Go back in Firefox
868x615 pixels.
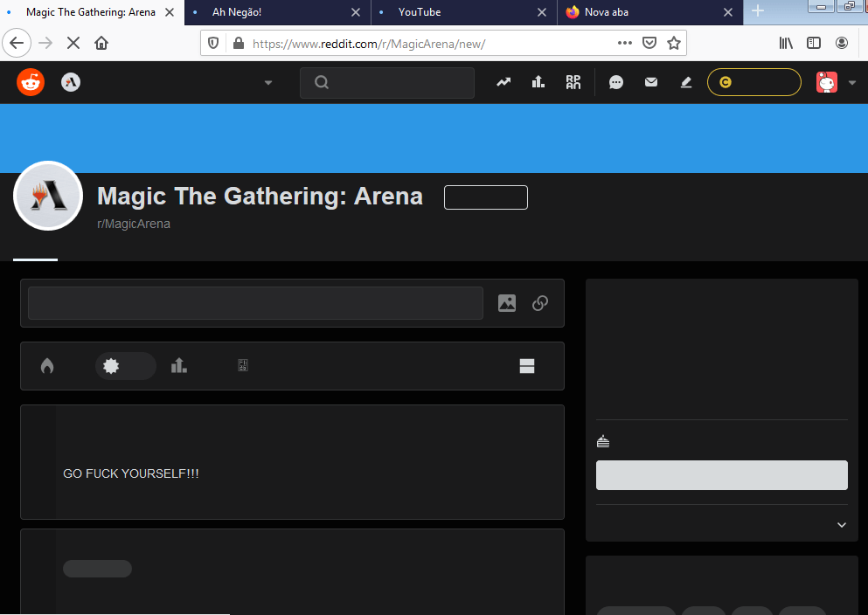point(17,43)
